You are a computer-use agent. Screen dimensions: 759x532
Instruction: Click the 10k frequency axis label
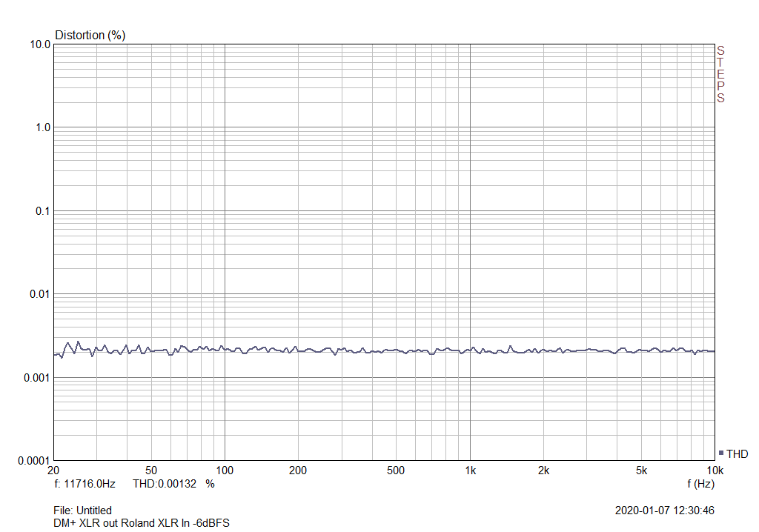point(715,471)
